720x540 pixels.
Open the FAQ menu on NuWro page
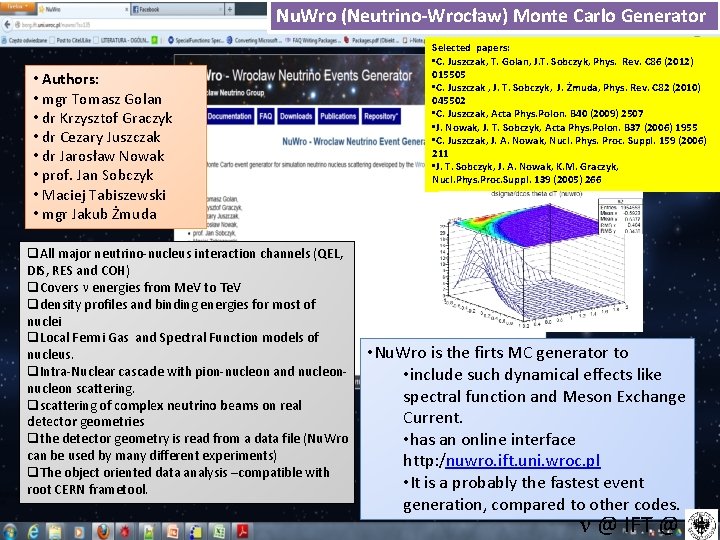point(265,116)
